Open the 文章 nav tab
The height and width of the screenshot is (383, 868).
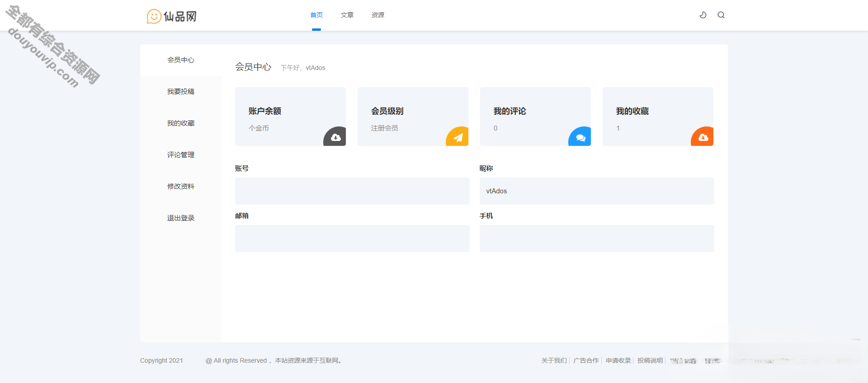coord(347,15)
